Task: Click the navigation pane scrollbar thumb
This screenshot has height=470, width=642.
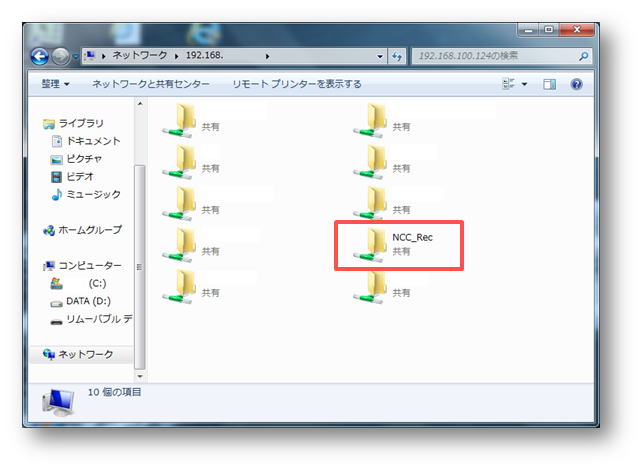Action: pos(140,267)
